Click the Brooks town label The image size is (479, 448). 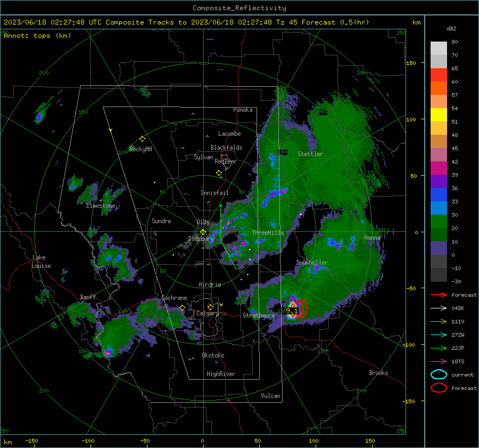(378, 373)
